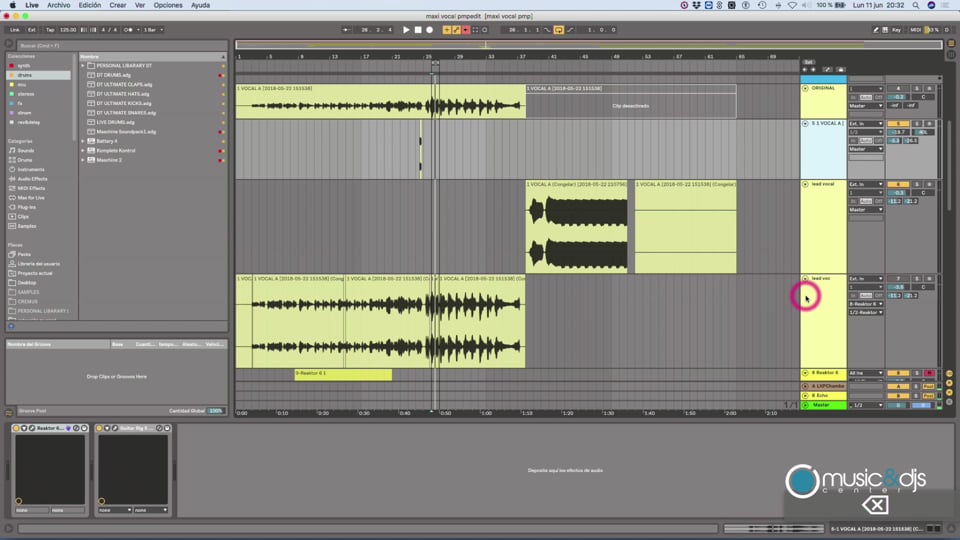Arm the Arrangement Record button
Screen dimensions: 960x540
429,29
